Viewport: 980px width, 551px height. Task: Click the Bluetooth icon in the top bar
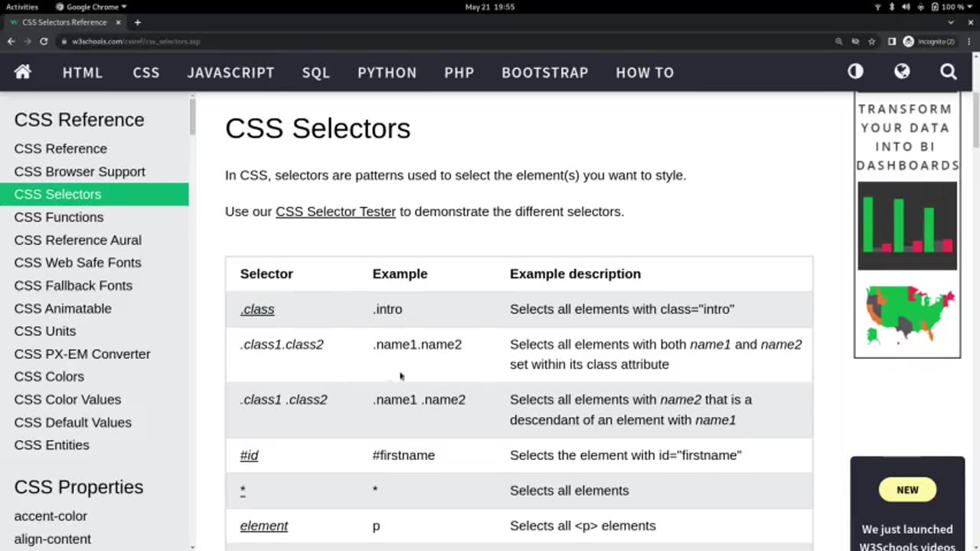(x=892, y=7)
